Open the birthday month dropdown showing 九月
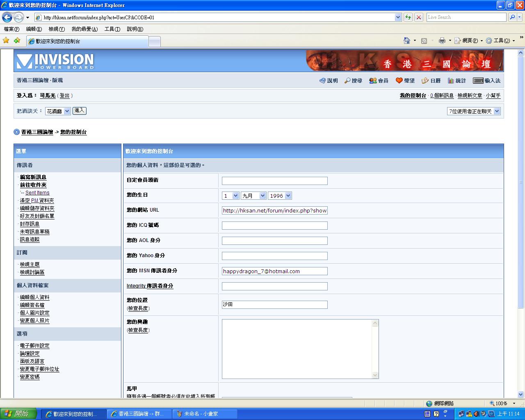This screenshot has width=525, height=420. tap(253, 196)
